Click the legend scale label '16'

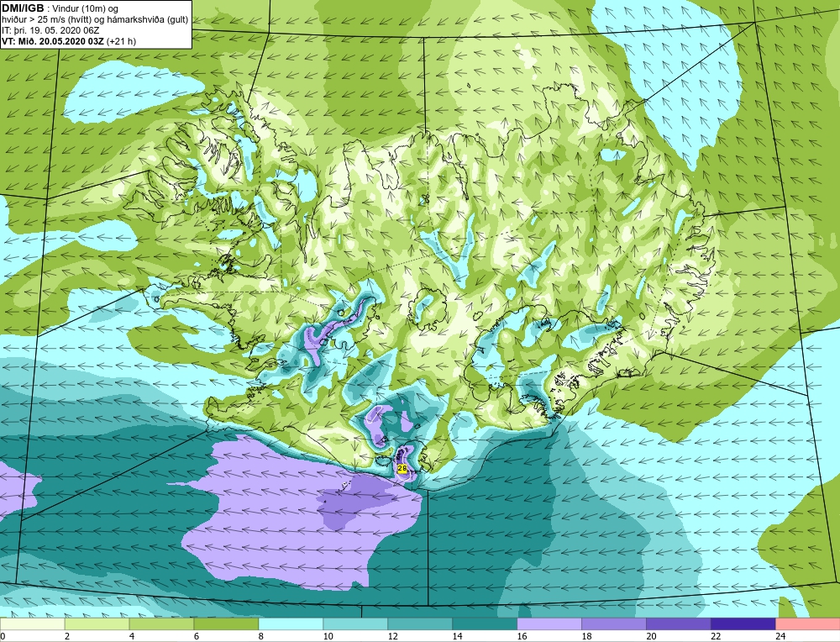pos(522,636)
